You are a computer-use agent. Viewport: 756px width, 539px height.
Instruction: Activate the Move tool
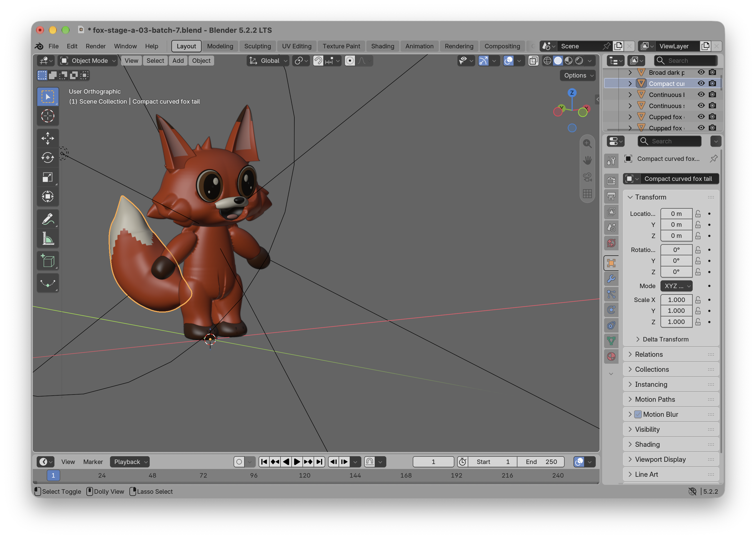48,138
